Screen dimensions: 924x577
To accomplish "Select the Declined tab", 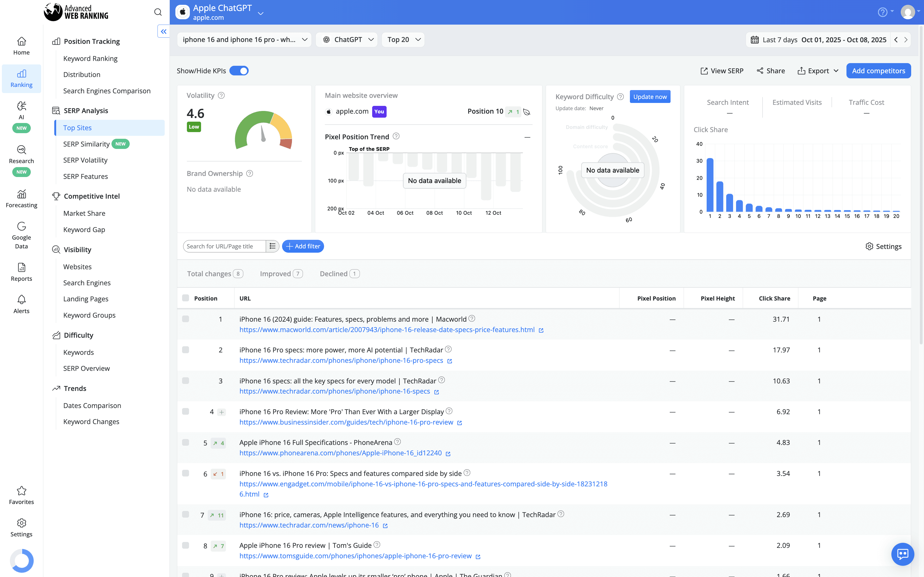I will click(340, 274).
